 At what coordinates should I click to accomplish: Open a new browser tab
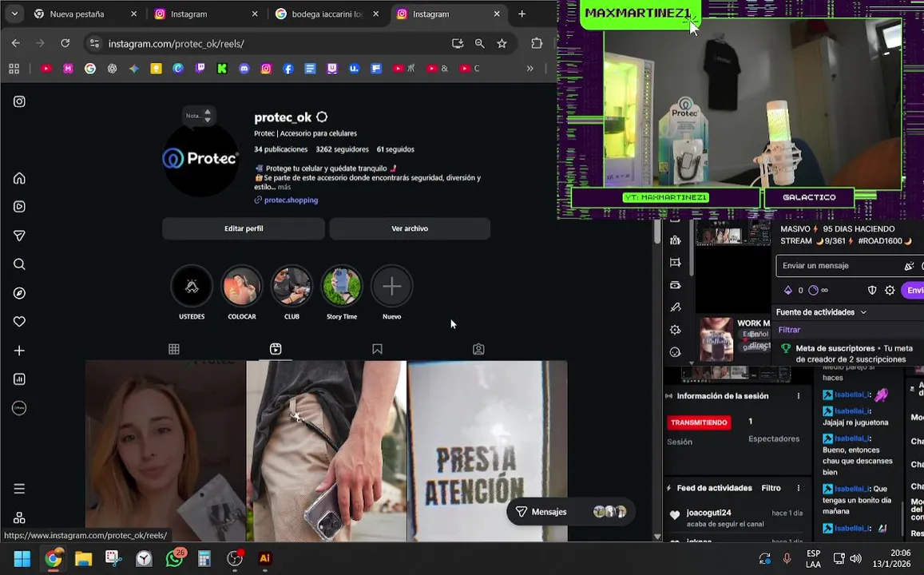[521, 14]
